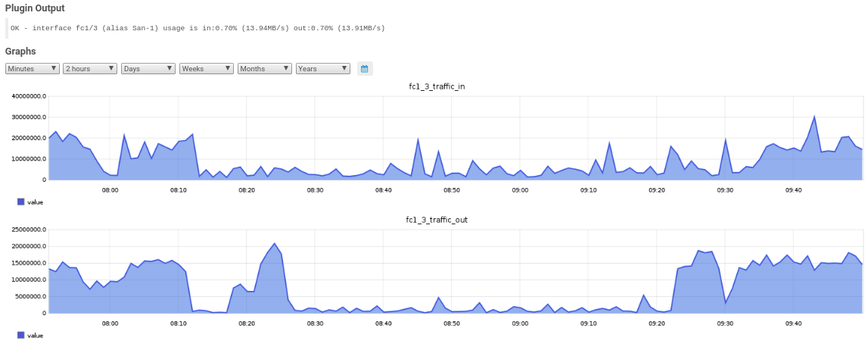Click the tallest peak in traffic_out graph

[x=274, y=244]
